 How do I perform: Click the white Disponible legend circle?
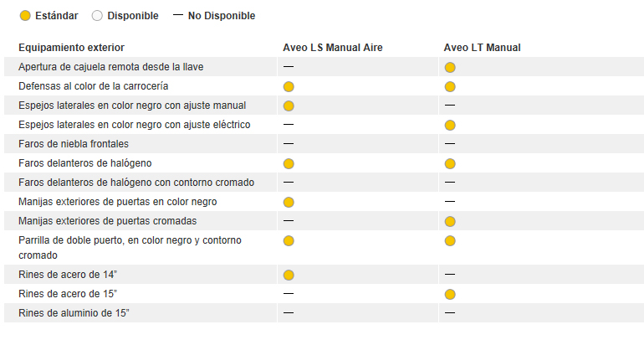[97, 16]
